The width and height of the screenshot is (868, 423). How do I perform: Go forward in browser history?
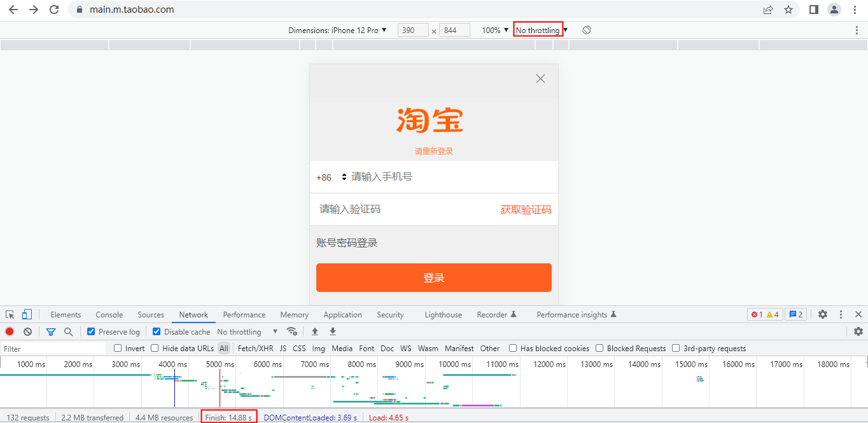tap(34, 10)
